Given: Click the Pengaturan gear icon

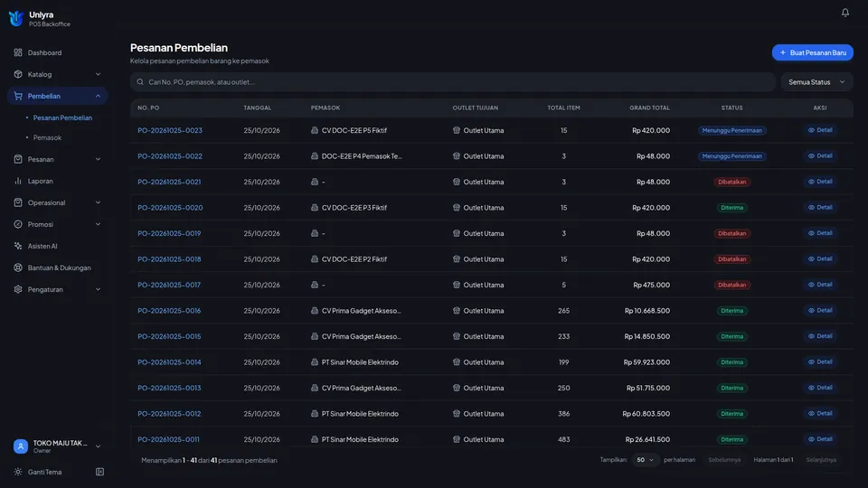Looking at the screenshot, I should (18, 289).
